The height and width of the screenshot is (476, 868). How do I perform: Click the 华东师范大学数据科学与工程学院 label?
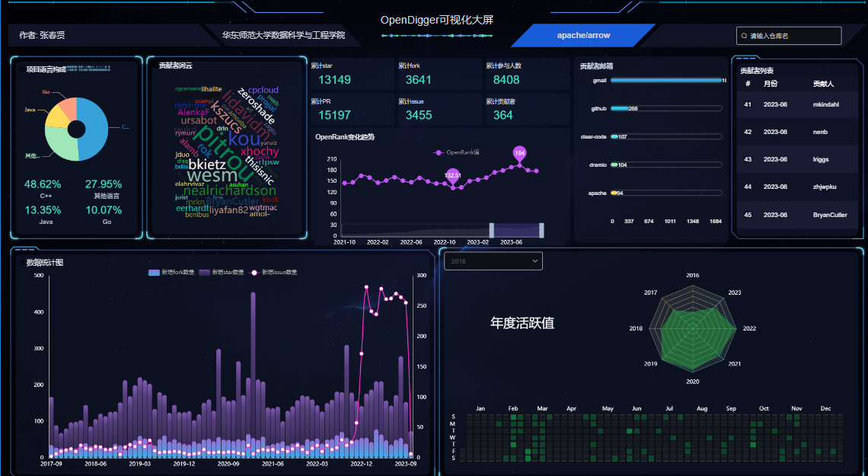click(x=283, y=35)
